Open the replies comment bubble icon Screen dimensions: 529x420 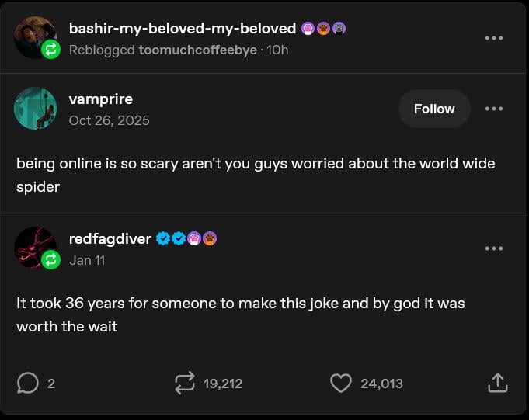pyautogui.click(x=27, y=383)
